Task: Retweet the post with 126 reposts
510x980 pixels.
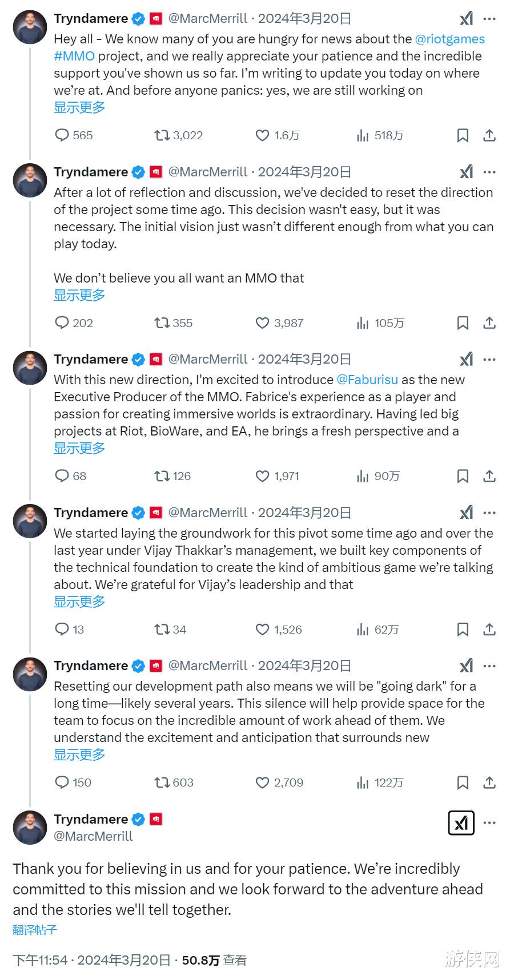Action: pyautogui.click(x=162, y=476)
